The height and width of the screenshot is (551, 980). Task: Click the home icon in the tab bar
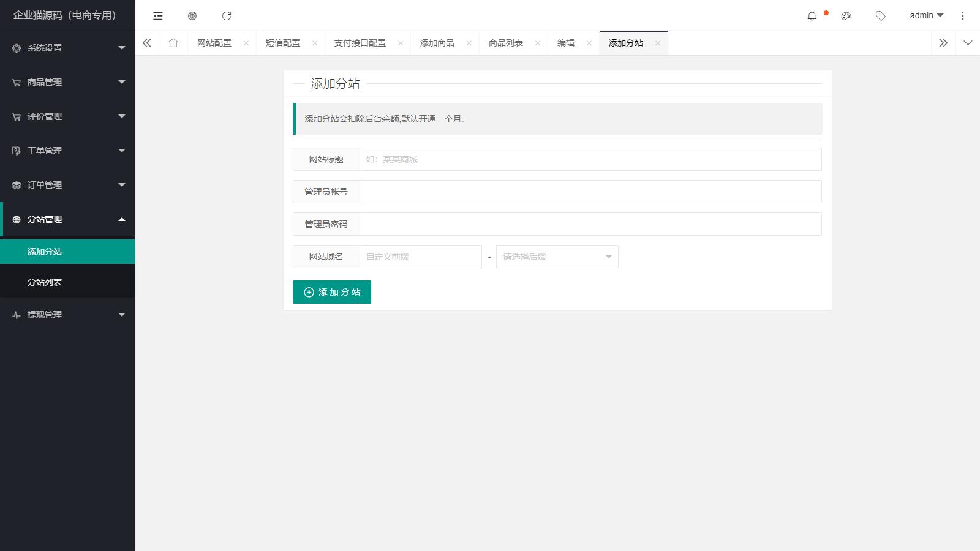pyautogui.click(x=174, y=43)
